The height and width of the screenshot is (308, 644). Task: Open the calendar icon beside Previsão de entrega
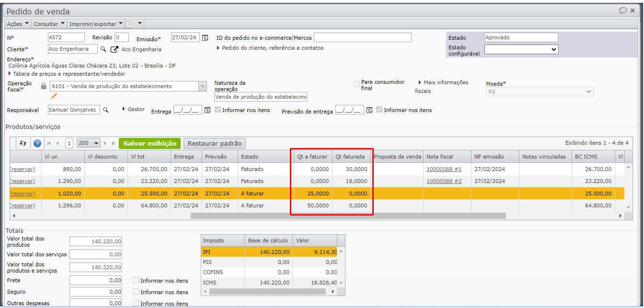369,110
